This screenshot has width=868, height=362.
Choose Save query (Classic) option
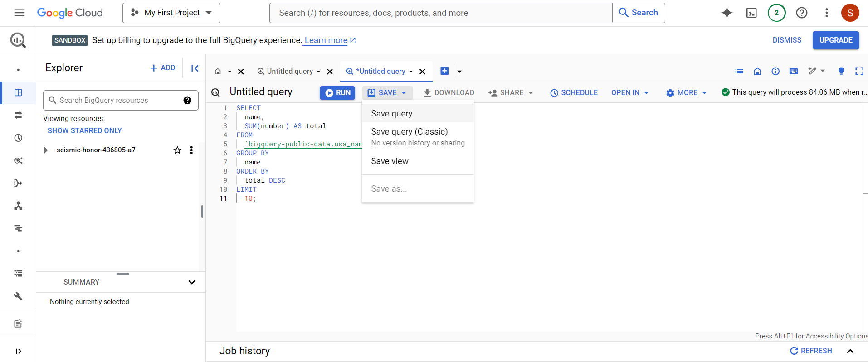click(418, 137)
